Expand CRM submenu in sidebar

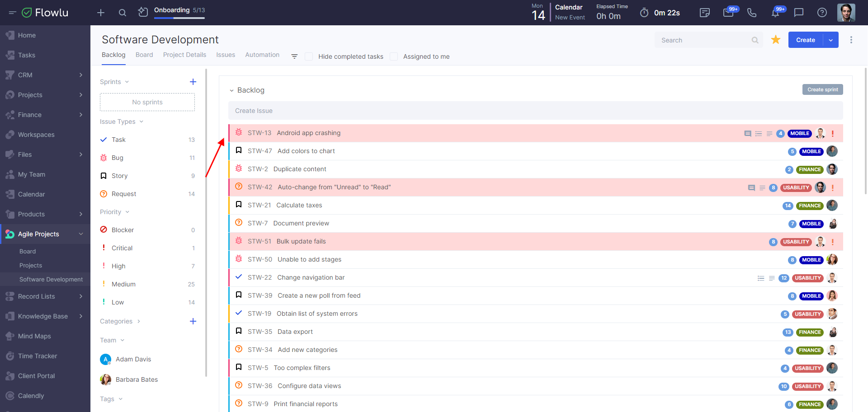81,75
